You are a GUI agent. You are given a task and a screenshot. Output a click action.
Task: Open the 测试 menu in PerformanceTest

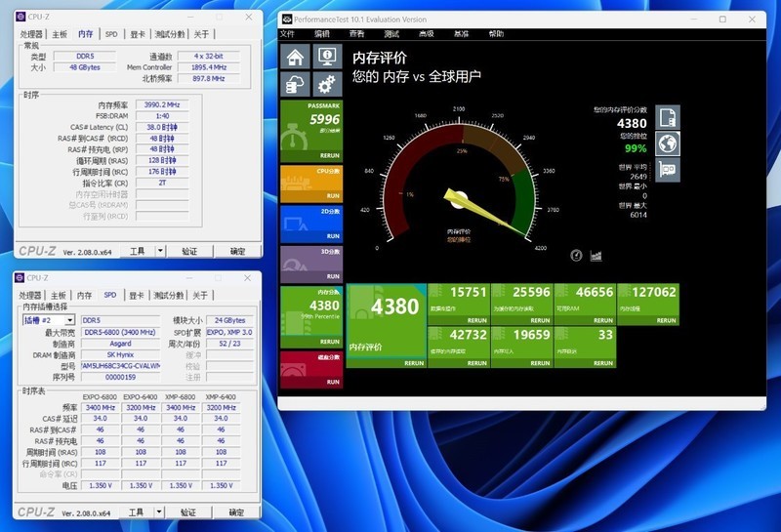coord(391,34)
